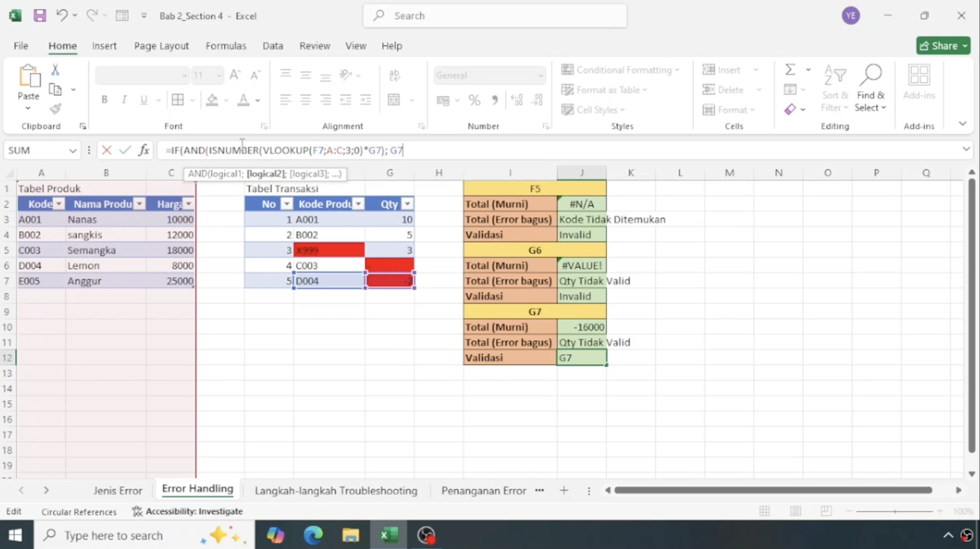The width and height of the screenshot is (980, 549).
Task: Confirm the formula with the check mark
Action: pyautogui.click(x=125, y=150)
